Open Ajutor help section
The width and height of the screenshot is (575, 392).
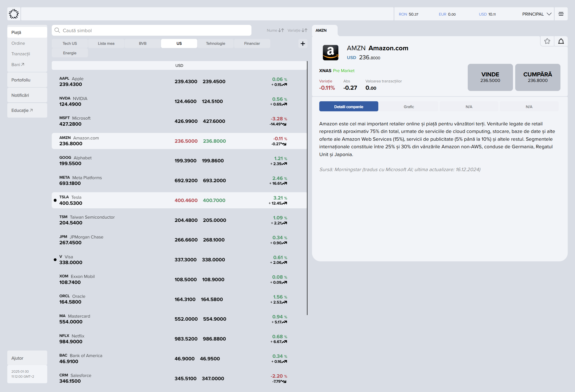coord(27,358)
